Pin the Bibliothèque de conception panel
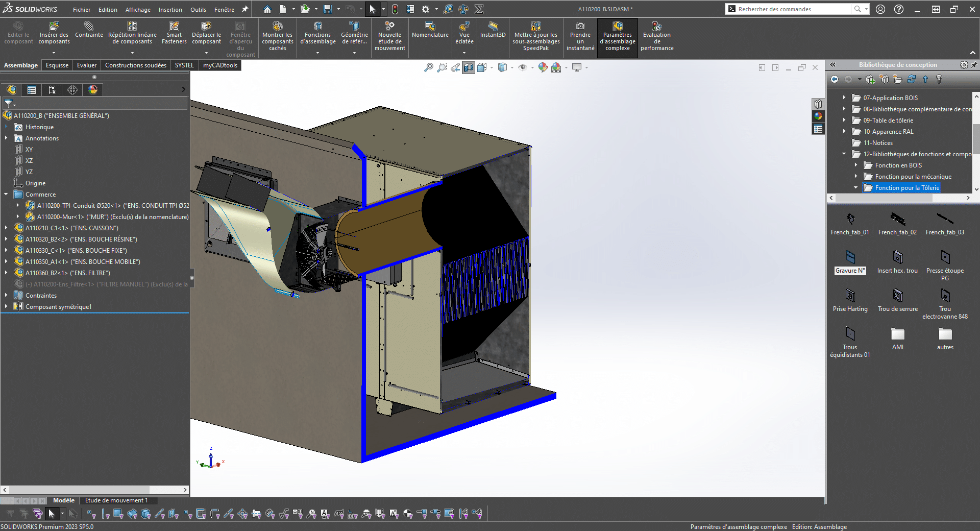The width and height of the screenshot is (980, 531). tap(974, 65)
